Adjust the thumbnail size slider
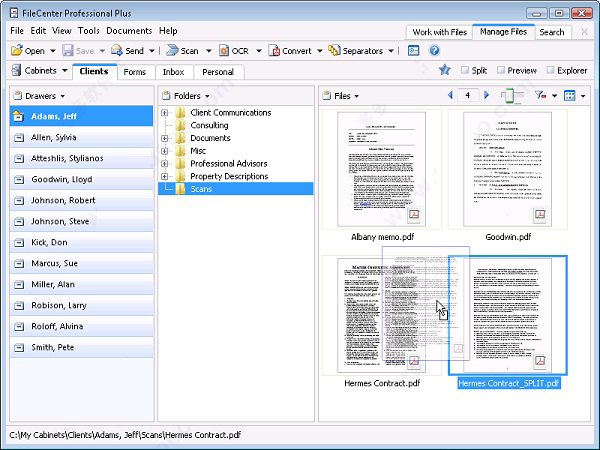This screenshot has width=600, height=450. 512,96
